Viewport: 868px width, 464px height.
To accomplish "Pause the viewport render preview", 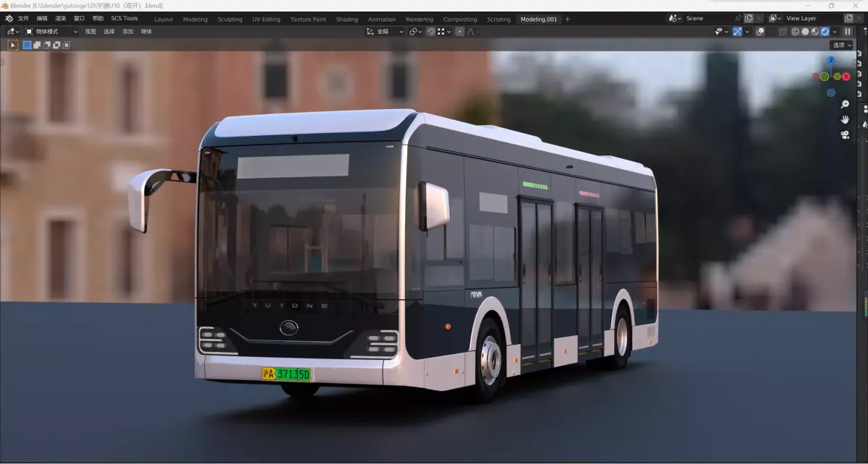I will [x=848, y=32].
